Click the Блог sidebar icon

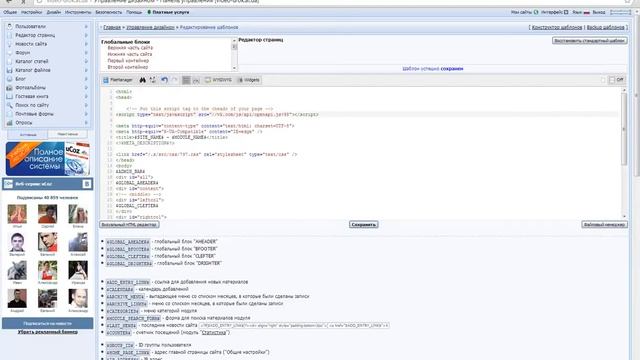[10, 79]
